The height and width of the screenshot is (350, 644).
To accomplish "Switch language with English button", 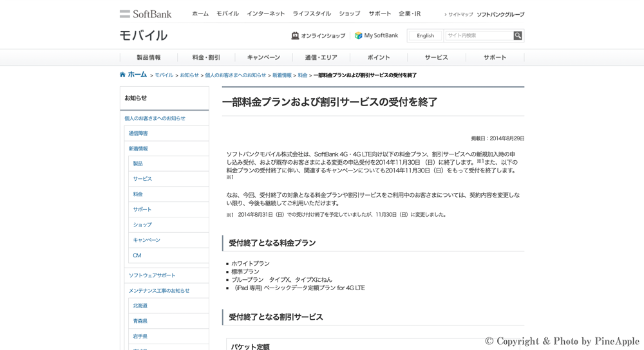I will click(425, 35).
